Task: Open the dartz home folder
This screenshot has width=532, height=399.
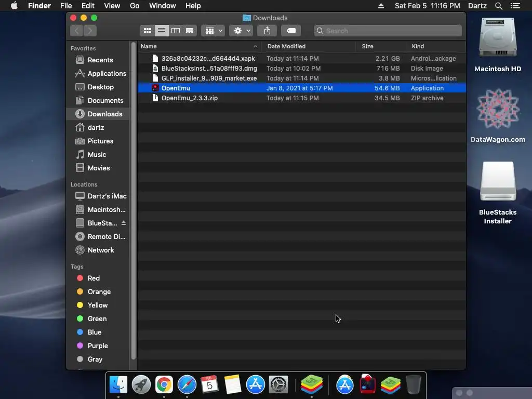Action: click(x=98, y=128)
